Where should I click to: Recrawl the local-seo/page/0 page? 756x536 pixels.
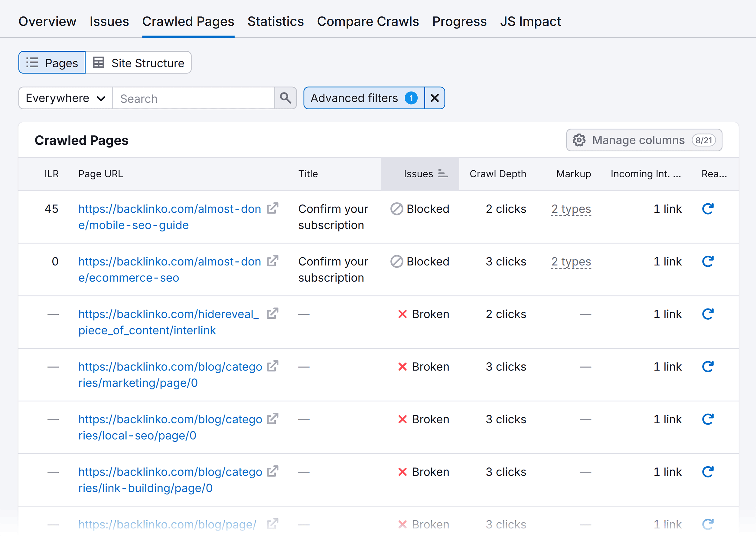[708, 419]
